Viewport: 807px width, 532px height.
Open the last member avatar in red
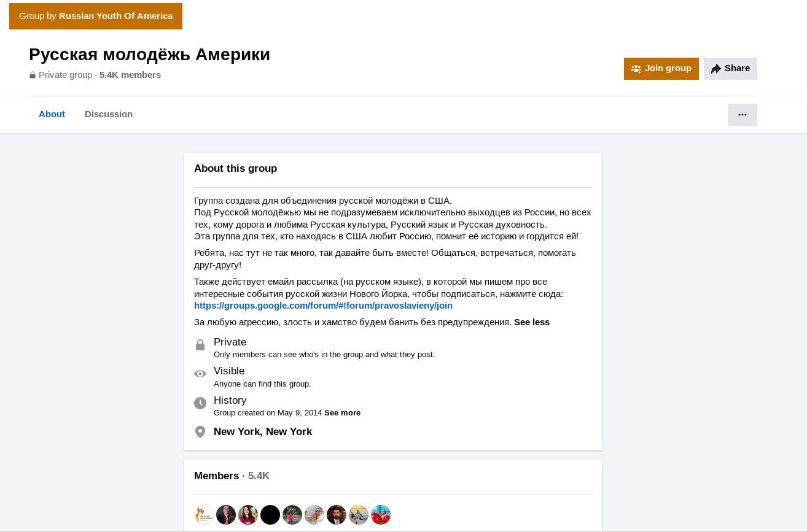(381, 515)
